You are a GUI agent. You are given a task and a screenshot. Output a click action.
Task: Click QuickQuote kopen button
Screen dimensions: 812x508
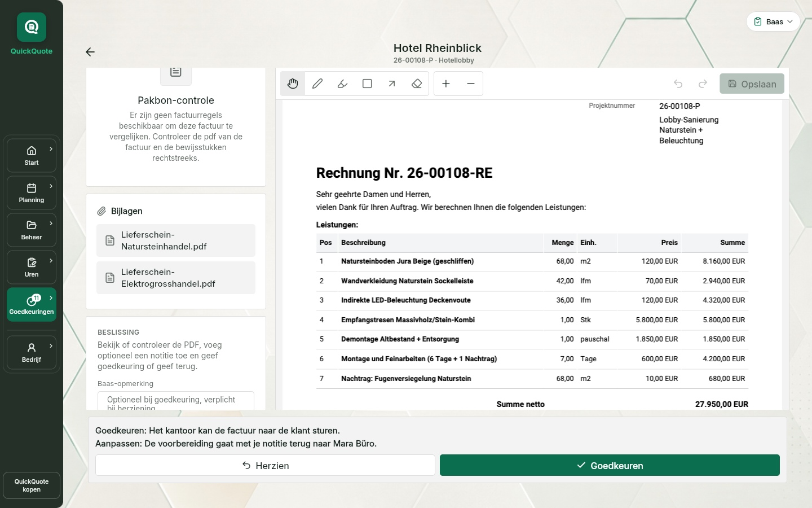click(32, 485)
